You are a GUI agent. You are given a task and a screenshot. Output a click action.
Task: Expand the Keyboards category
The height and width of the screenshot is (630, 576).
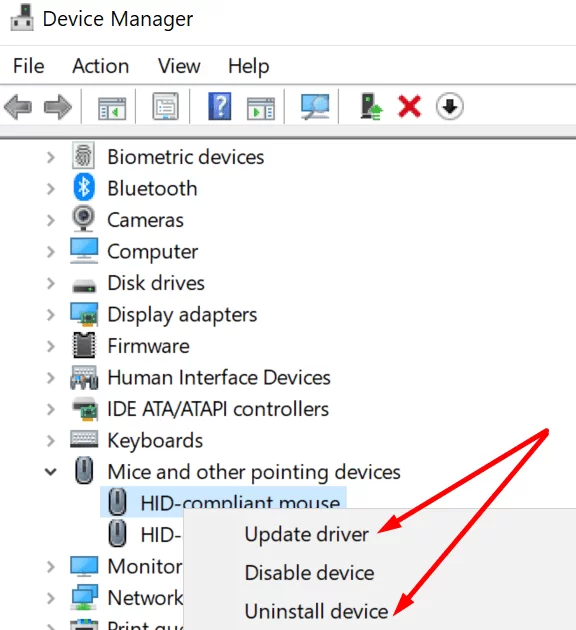(x=51, y=441)
